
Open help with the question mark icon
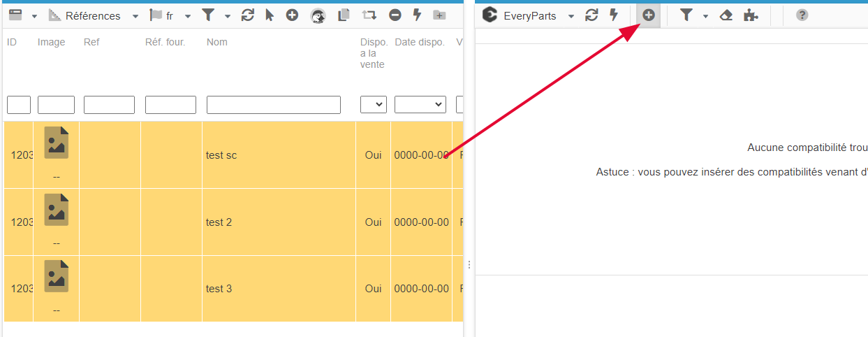coord(802,15)
